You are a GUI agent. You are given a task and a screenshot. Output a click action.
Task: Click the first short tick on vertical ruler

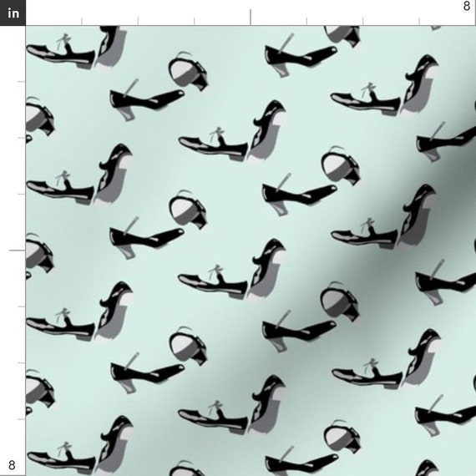[21, 82]
